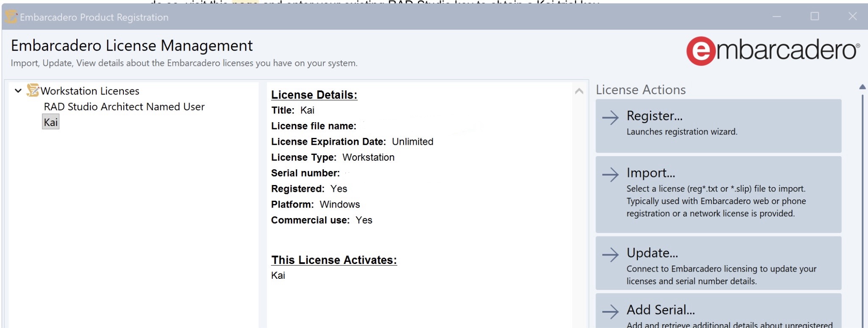
Task: Select the Workstation Licenses tree item
Action: 90,91
